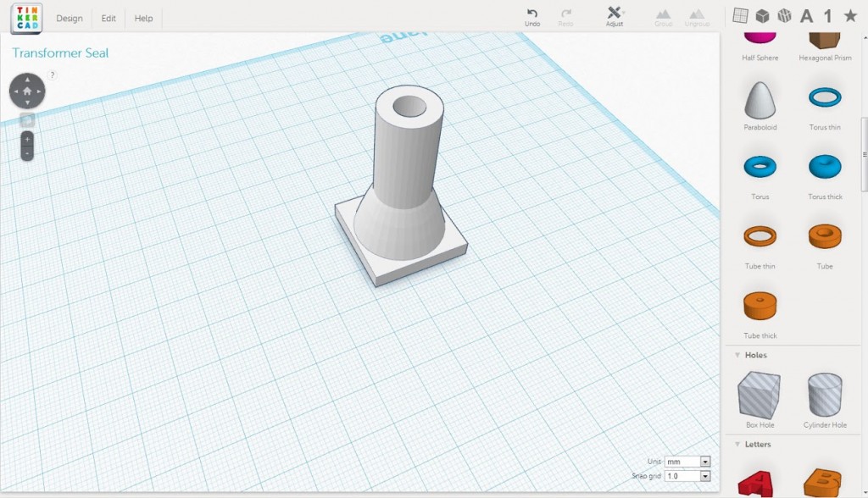Viewport: 868px width, 498px height.
Task: Zoom out with the minus button
Action: (27, 153)
